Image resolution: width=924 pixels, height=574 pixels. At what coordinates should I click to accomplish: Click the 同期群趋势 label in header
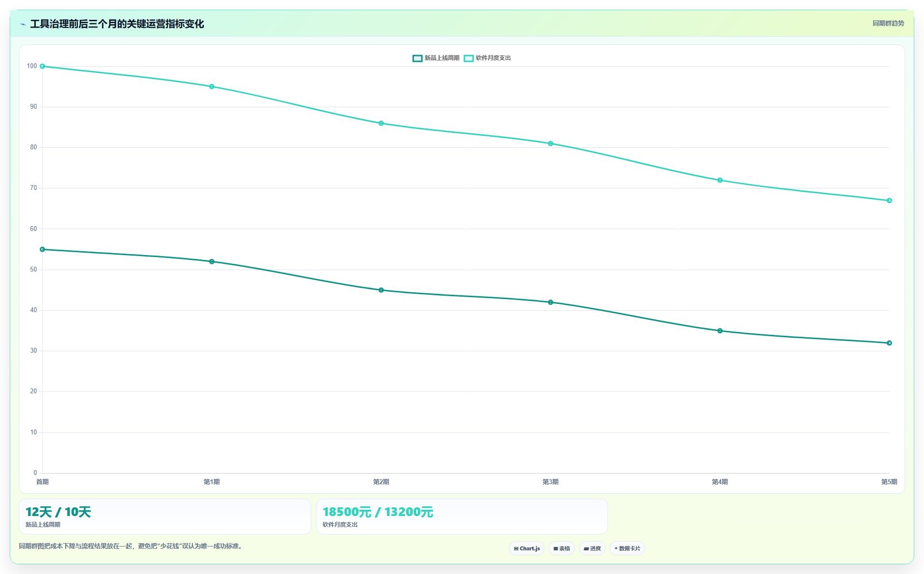pos(888,23)
